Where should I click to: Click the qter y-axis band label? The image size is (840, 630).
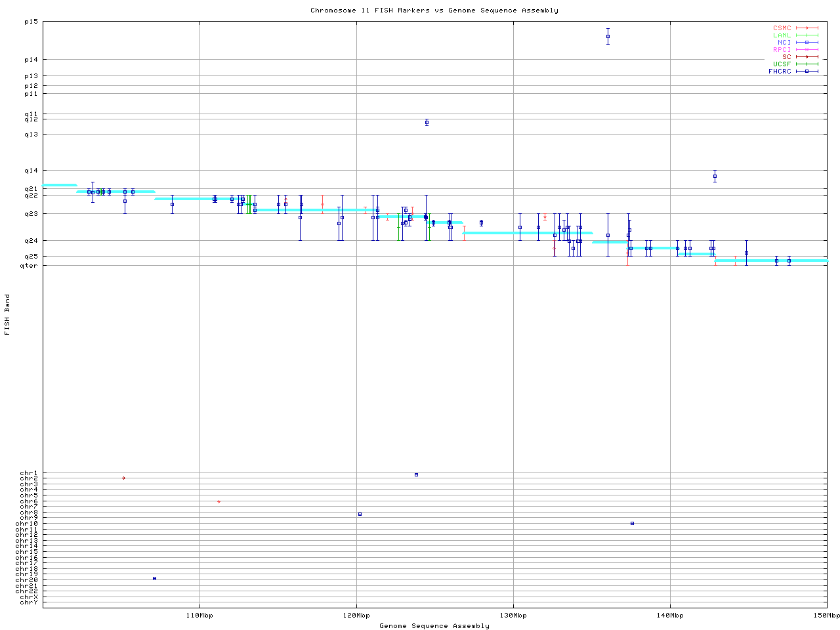click(29, 266)
